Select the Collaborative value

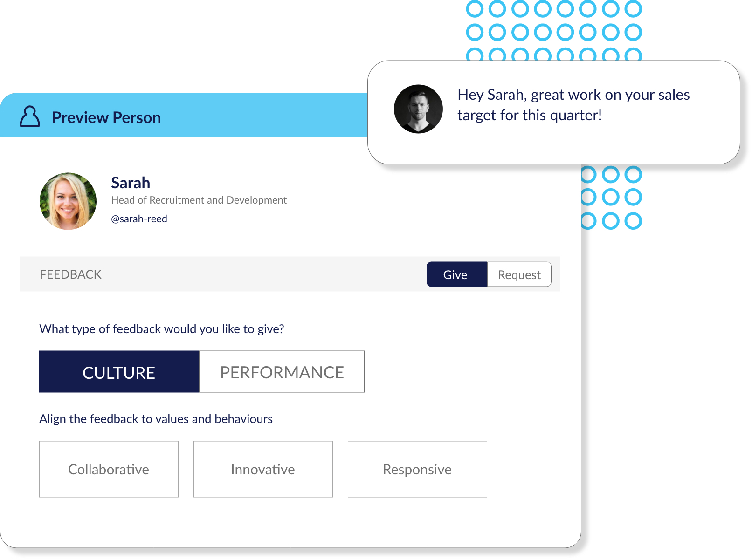(x=109, y=469)
